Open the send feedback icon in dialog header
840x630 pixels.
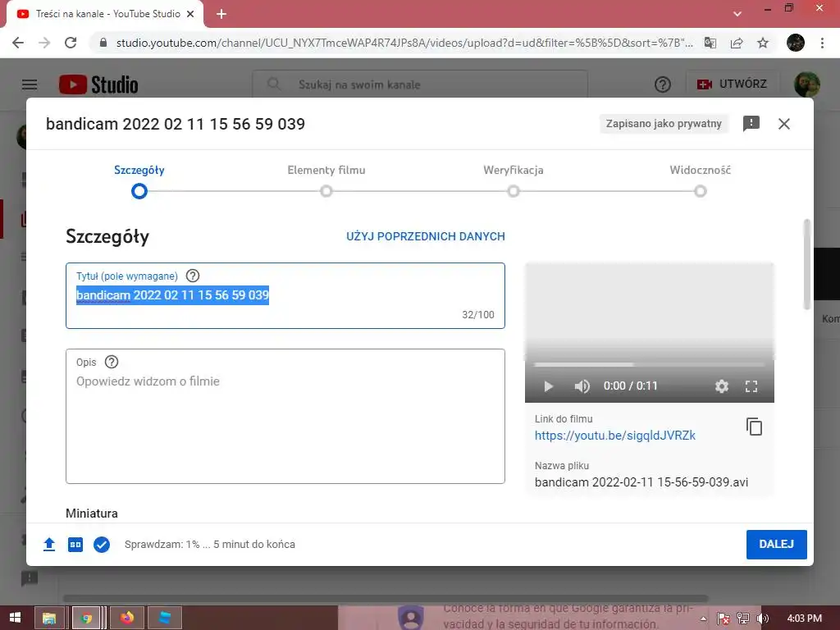(x=751, y=124)
